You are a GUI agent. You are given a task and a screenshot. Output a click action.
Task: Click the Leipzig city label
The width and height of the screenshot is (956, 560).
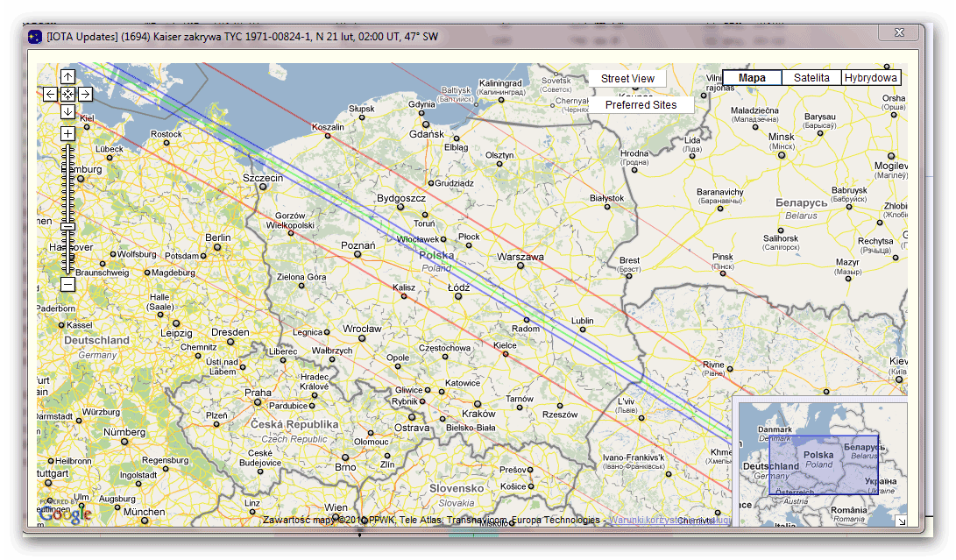coord(176,333)
